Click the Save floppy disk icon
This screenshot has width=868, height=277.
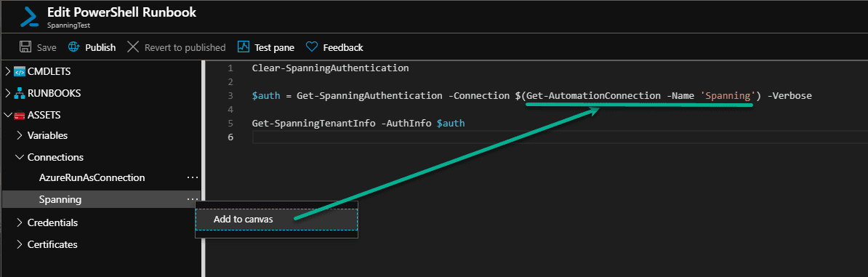pos(25,47)
